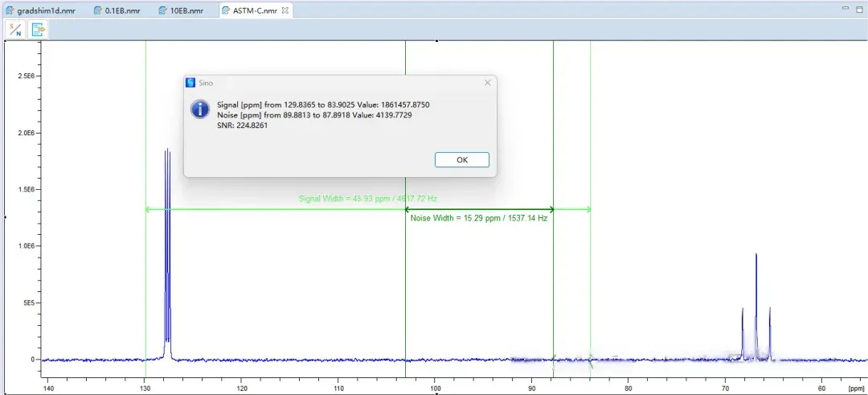Image resolution: width=868 pixels, height=395 pixels.
Task: Minimize the spectrum editor panel
Action: coord(845,7)
